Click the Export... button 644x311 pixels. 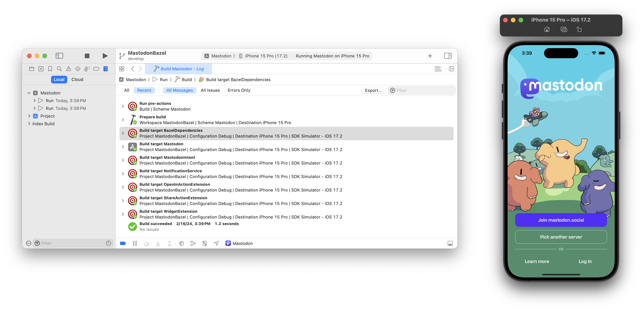373,91
